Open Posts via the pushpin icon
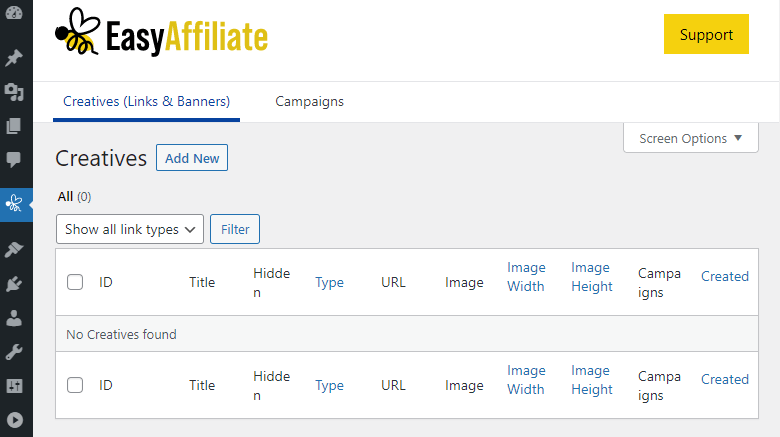 pyautogui.click(x=14, y=59)
